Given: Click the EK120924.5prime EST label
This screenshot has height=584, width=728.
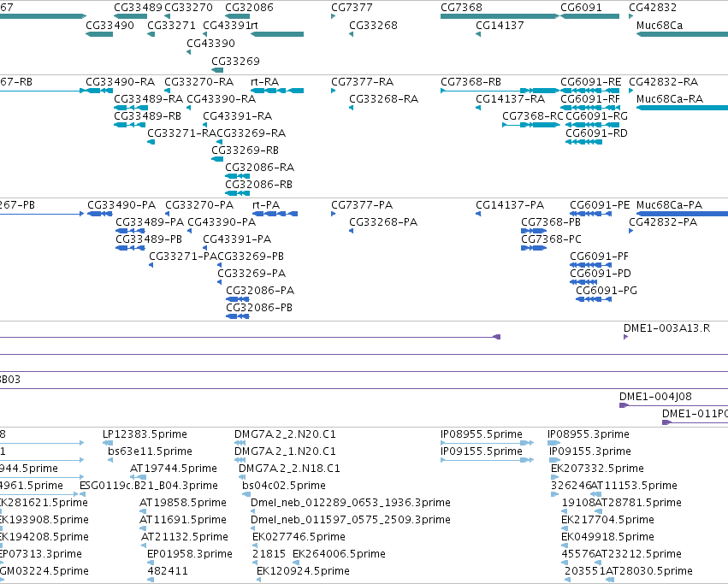Looking at the screenshot, I should tap(303, 571).
